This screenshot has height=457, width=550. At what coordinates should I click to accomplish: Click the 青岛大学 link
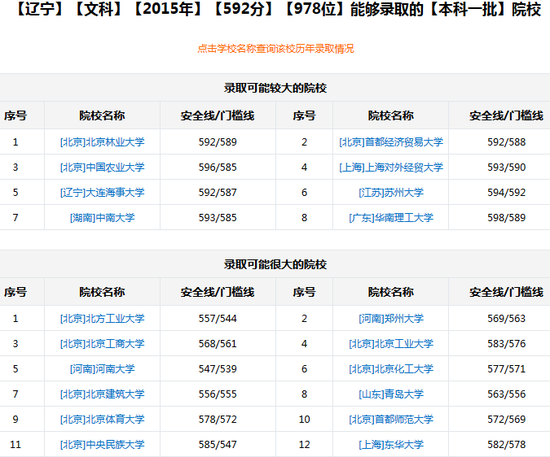pos(391,394)
